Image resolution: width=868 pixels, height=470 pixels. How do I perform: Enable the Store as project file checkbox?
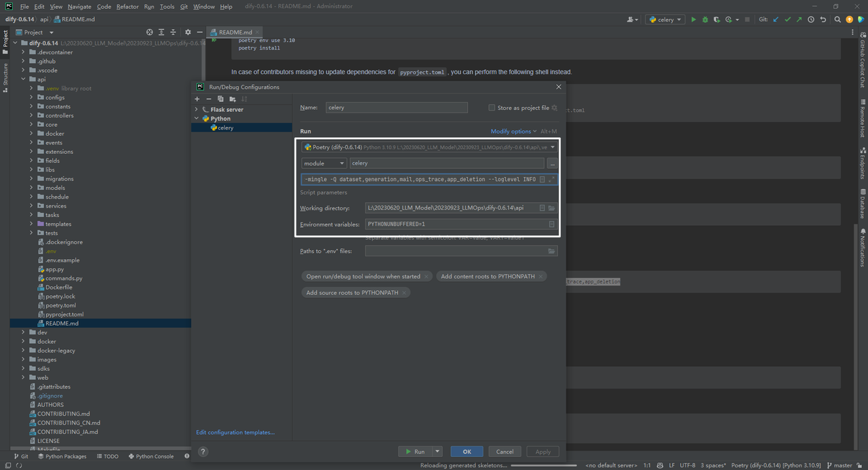492,107
